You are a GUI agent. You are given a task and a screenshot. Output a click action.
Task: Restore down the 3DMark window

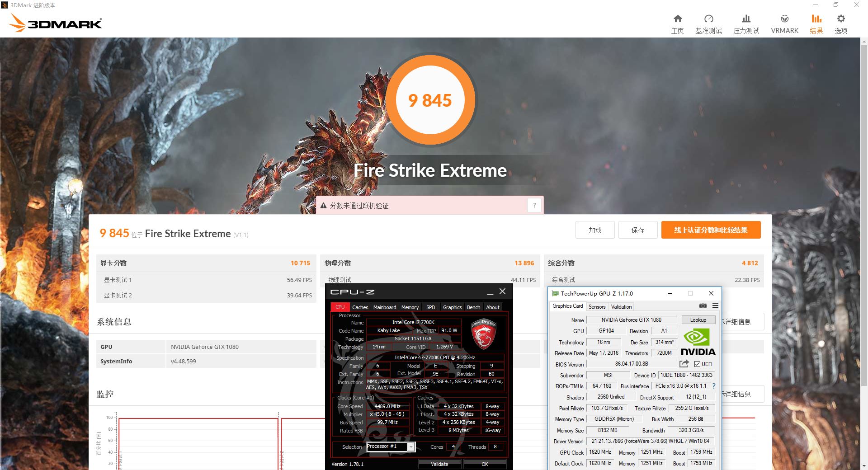click(x=836, y=5)
